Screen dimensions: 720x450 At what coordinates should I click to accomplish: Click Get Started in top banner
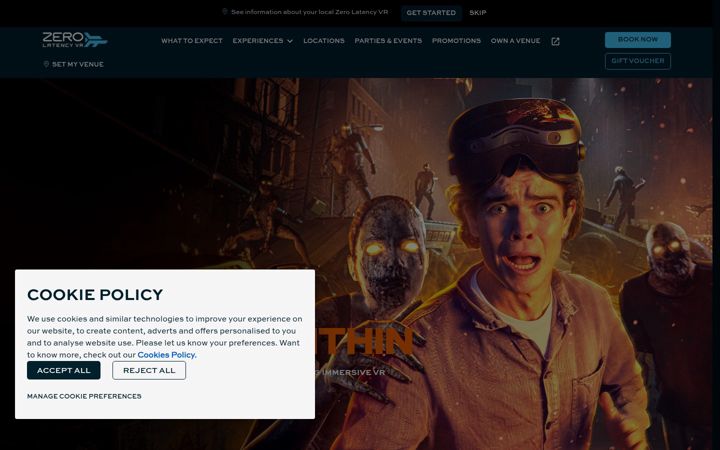click(x=431, y=13)
